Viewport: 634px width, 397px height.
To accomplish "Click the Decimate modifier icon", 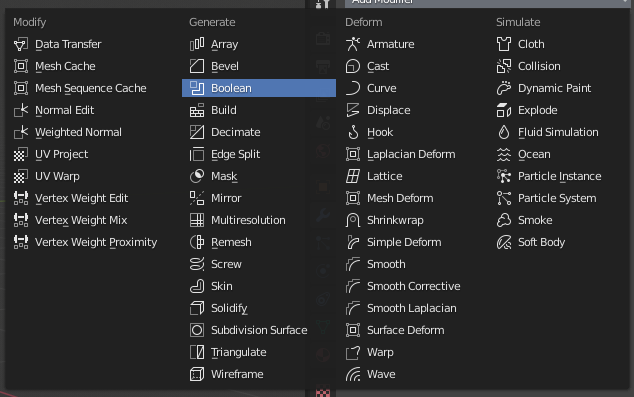I will [197, 132].
